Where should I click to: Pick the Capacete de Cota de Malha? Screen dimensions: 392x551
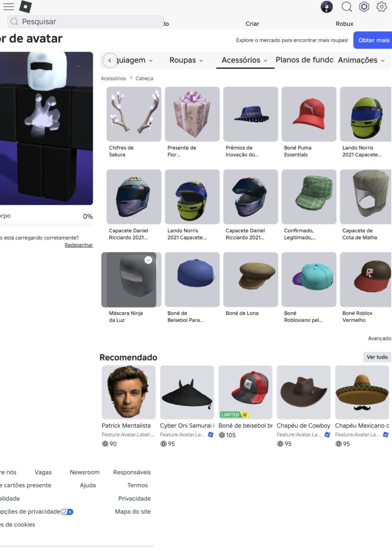pos(366,197)
